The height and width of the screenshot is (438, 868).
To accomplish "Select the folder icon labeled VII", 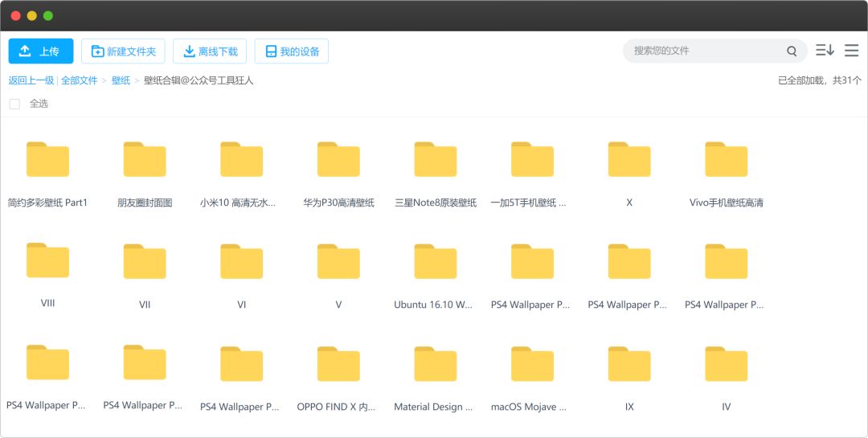I will click(x=145, y=261).
